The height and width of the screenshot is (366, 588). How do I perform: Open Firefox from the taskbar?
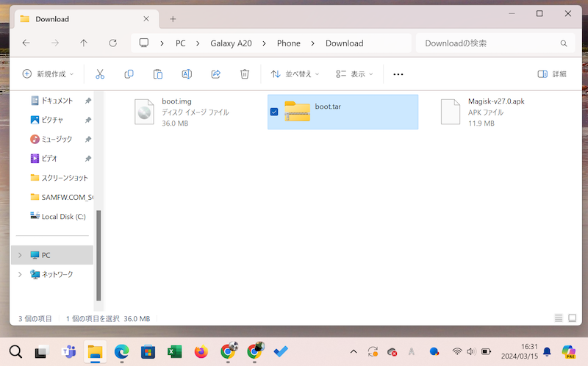pyautogui.click(x=201, y=352)
